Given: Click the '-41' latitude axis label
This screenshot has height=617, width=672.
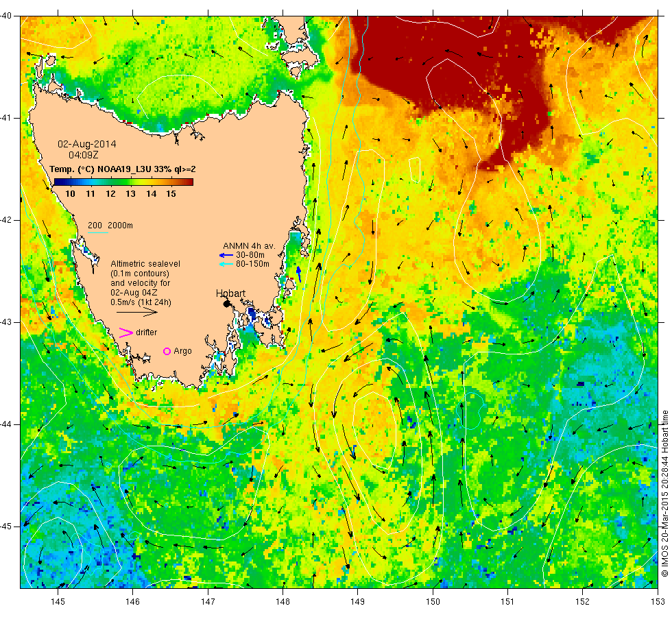Looking at the screenshot, I should tap(6, 118).
